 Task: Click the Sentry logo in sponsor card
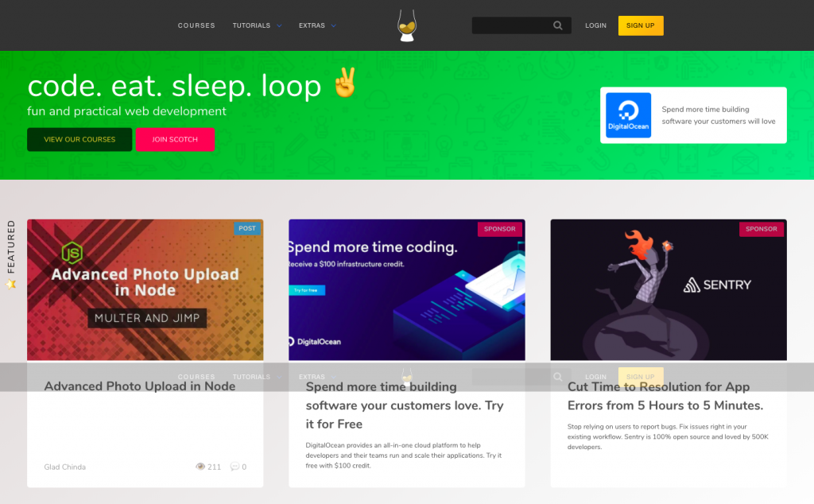point(717,285)
